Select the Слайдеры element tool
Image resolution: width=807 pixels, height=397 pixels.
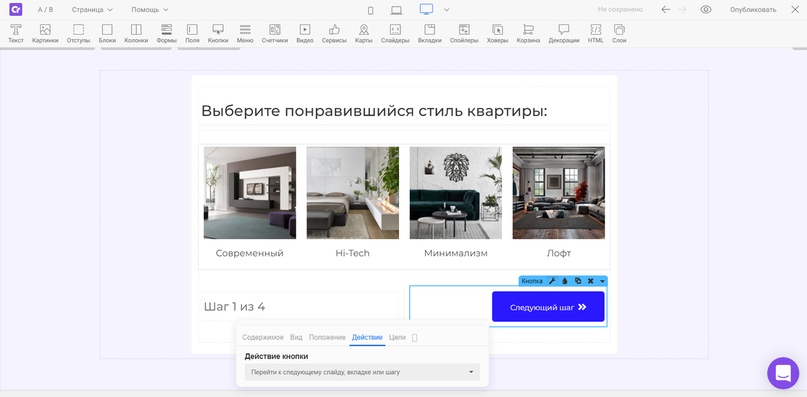(x=395, y=33)
